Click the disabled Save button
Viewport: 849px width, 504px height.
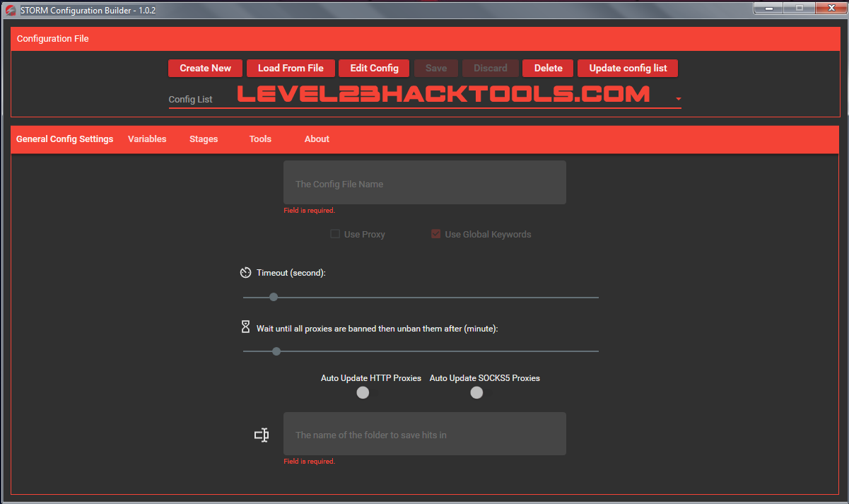(436, 68)
